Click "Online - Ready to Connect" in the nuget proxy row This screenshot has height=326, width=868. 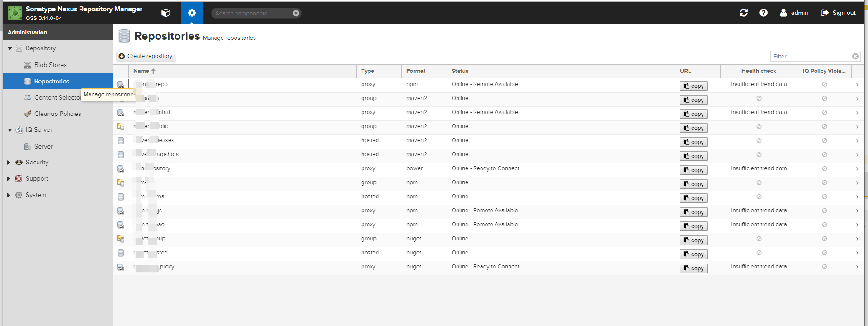click(486, 267)
